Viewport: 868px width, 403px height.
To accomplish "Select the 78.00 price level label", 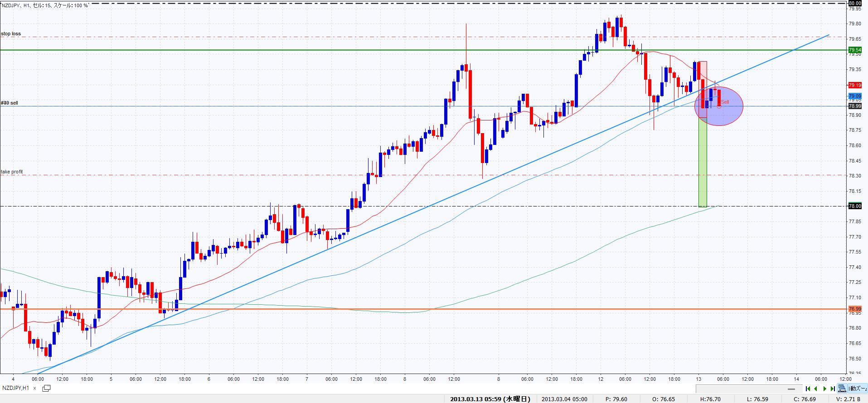I will pyautogui.click(x=854, y=206).
